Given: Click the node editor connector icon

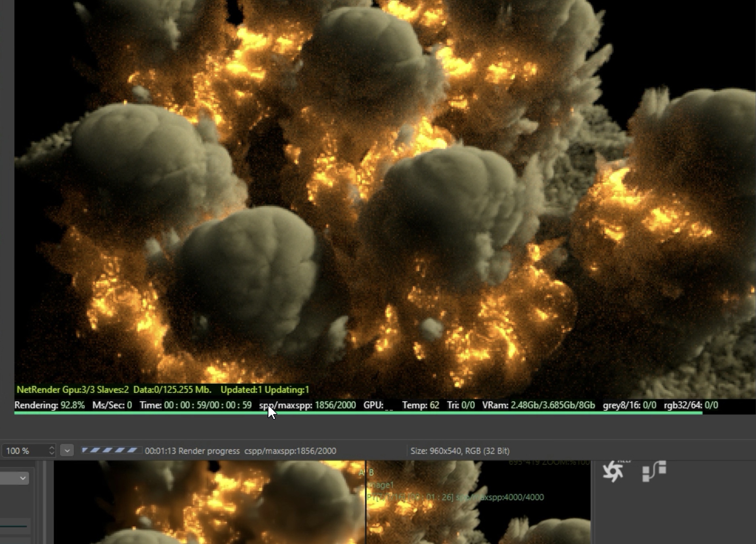Looking at the screenshot, I should point(654,471).
